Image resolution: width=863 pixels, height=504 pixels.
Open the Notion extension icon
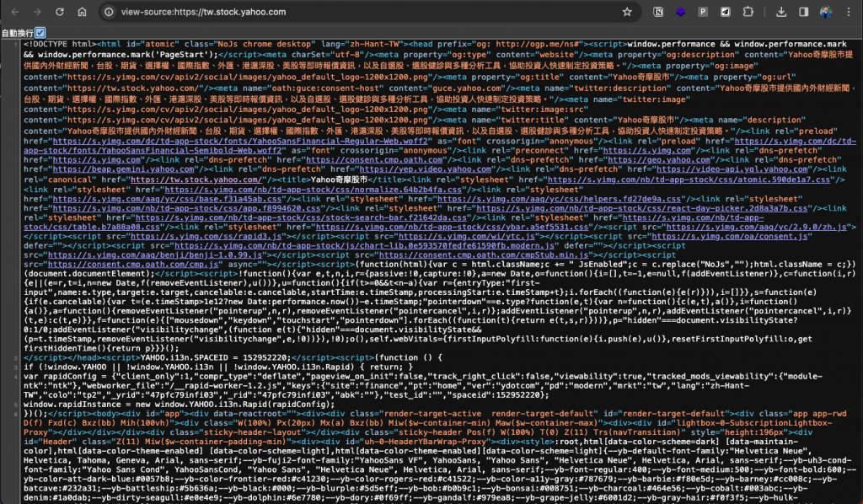pos(658,12)
